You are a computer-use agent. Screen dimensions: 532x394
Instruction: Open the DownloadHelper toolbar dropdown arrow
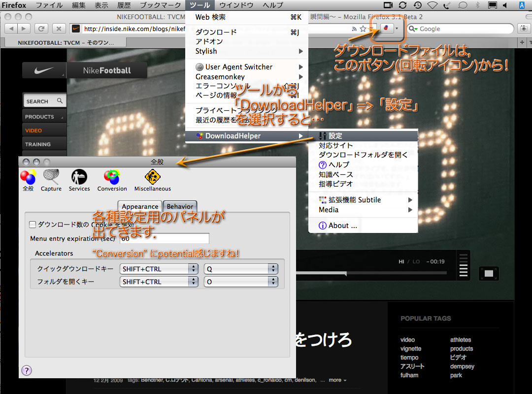(x=397, y=29)
